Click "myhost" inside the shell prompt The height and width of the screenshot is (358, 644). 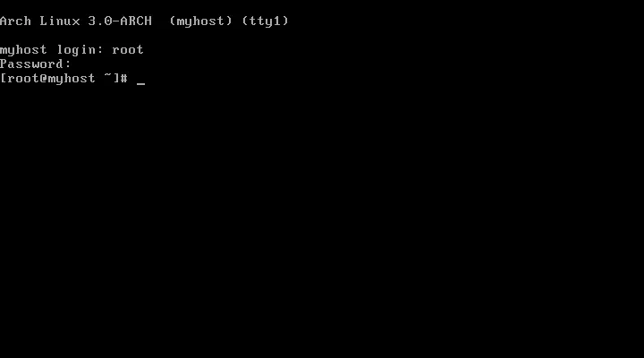[72, 79]
